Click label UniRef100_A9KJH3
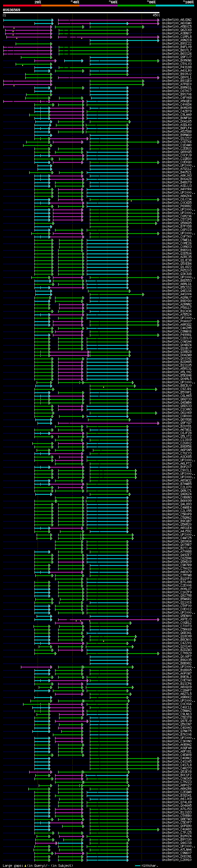Screen dimensions: 197x868 (177, 176)
